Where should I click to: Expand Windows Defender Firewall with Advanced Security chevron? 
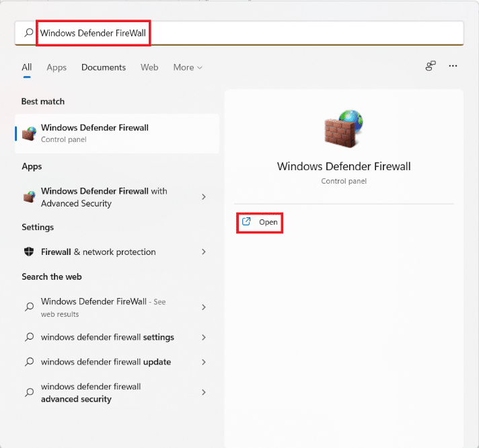coord(204,197)
